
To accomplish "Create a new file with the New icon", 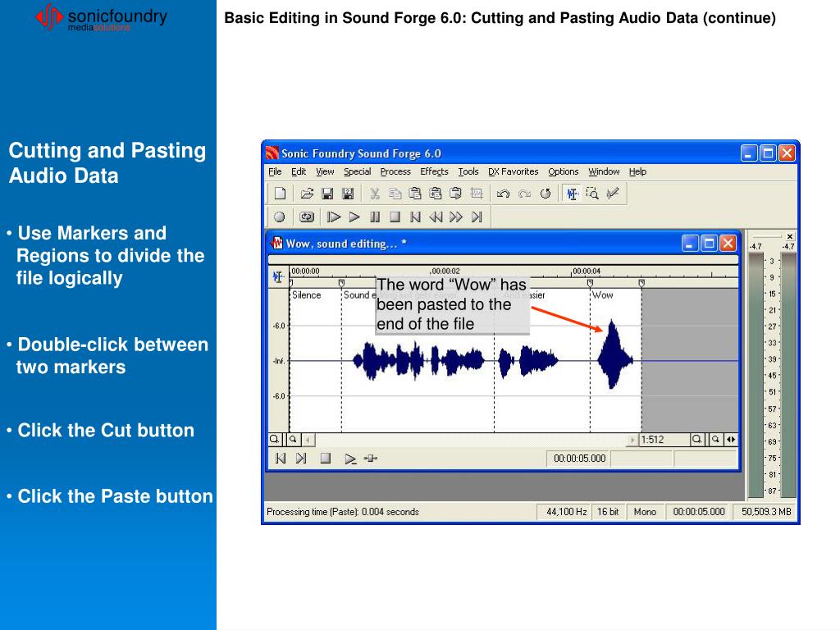I will (281, 194).
